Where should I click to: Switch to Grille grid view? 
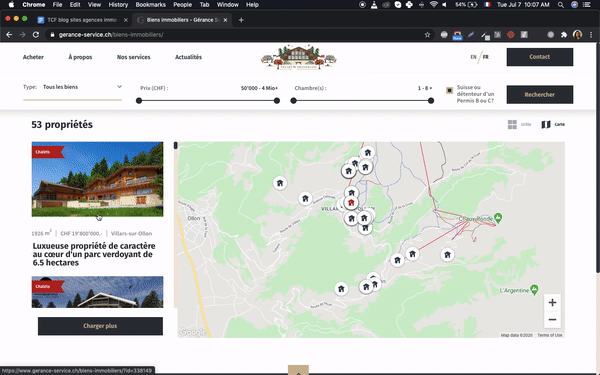tap(519, 124)
